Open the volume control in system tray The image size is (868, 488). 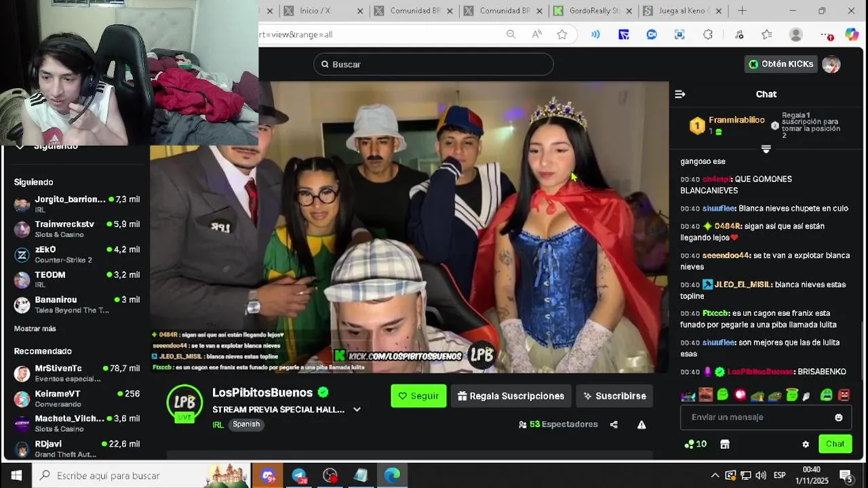(761, 476)
